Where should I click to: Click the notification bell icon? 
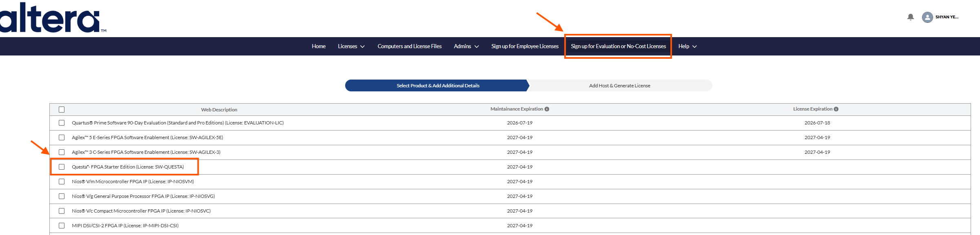pos(910,17)
